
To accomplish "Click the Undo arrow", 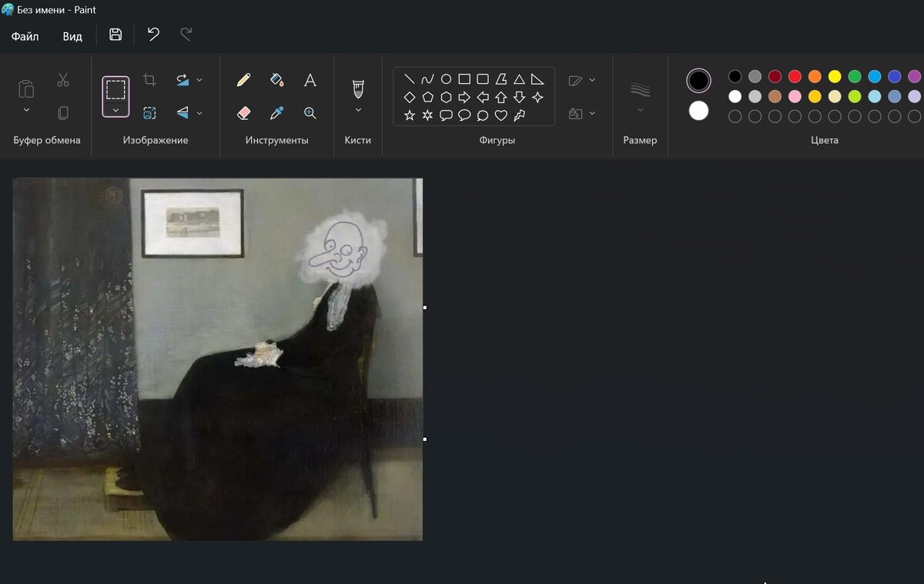I will 153,35.
